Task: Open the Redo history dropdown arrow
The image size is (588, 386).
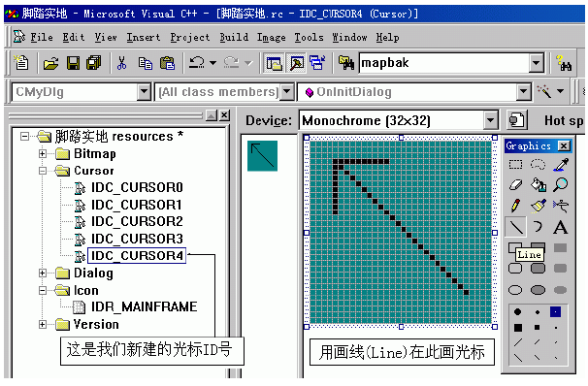Action: (x=247, y=63)
